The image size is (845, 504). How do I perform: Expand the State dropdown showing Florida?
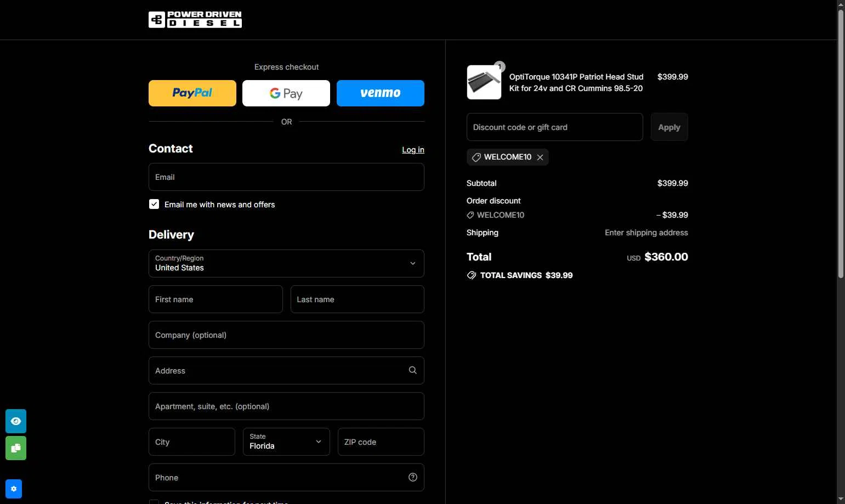pos(286,442)
